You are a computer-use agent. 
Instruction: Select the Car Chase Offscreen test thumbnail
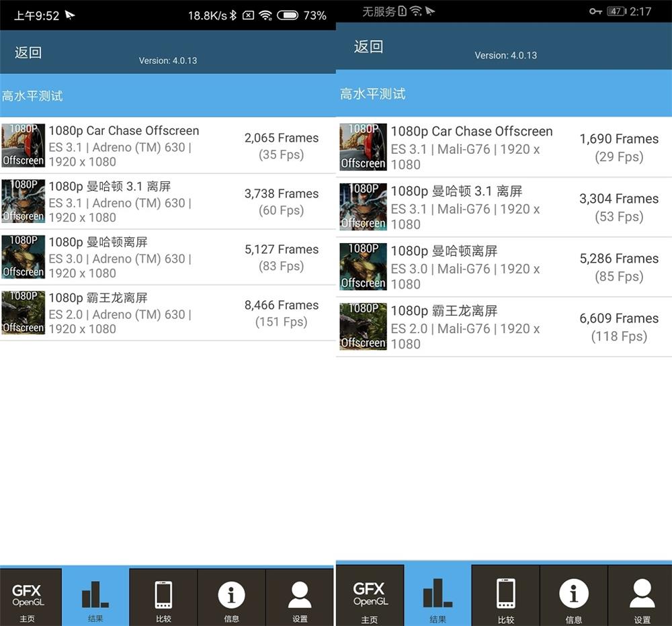point(23,145)
